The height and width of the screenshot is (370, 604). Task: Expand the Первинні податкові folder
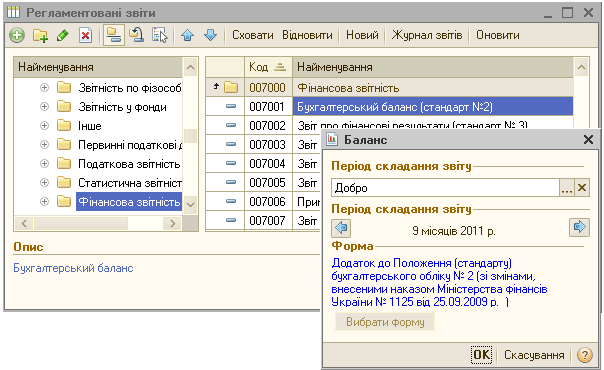point(44,144)
